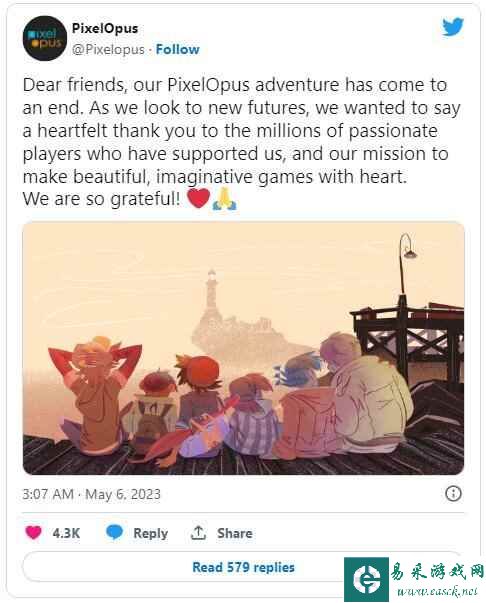Open the 3:07 AM May 6, 2023 timestamp
Screen dimensions: 486x603
point(92,494)
